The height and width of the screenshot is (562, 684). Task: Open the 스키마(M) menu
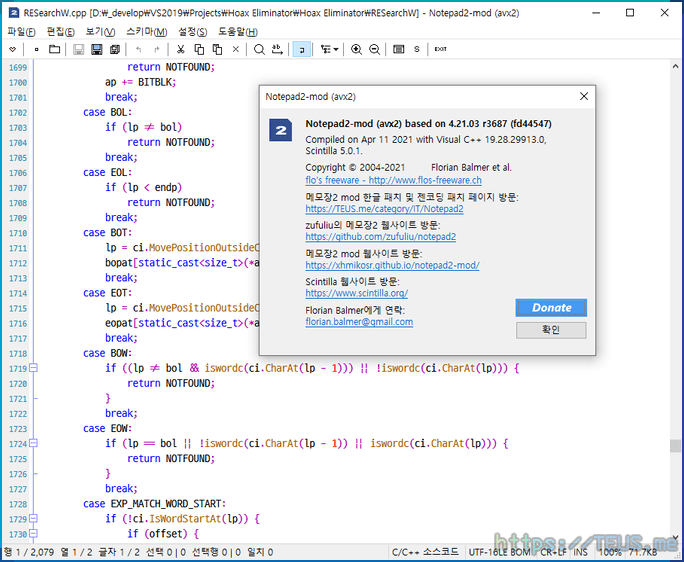click(x=147, y=32)
